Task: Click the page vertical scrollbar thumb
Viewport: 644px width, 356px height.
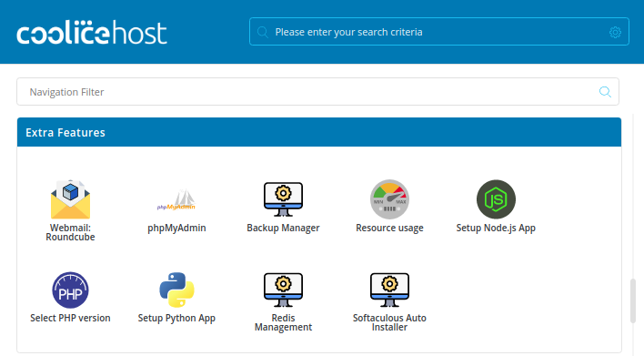Action: [x=633, y=300]
